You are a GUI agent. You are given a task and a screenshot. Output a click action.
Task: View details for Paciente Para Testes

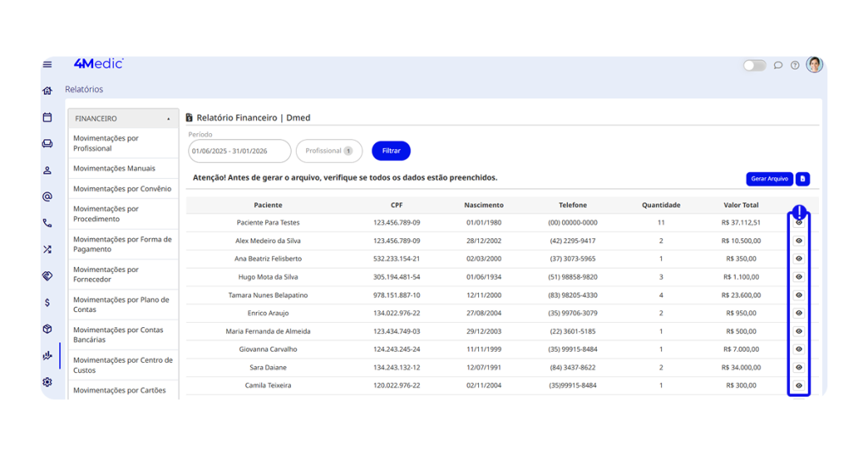tap(798, 223)
